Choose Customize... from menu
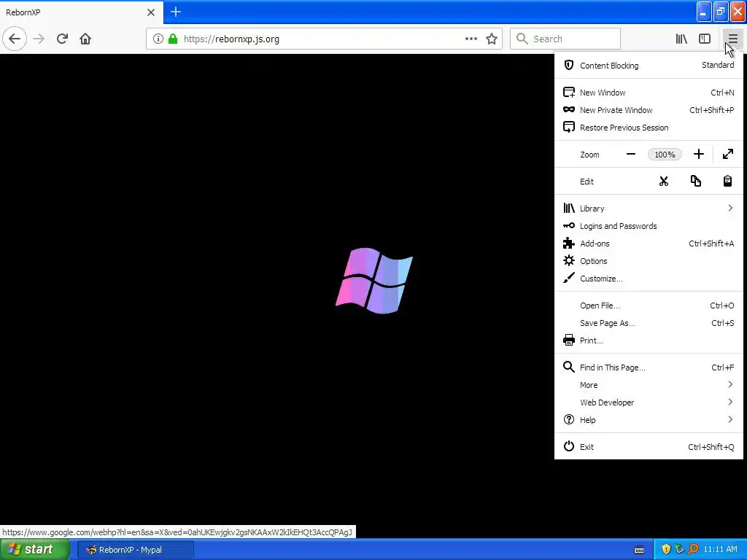The height and width of the screenshot is (560, 747). point(649,279)
